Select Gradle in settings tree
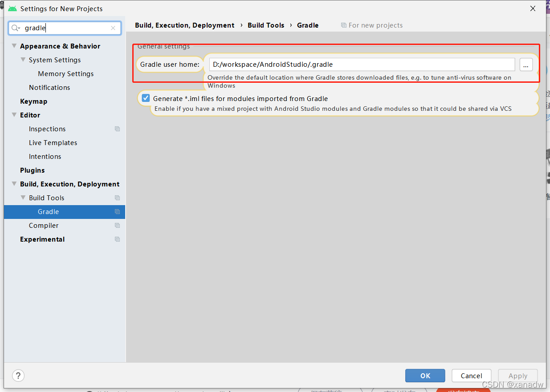Viewport: 550px width, 392px height. coord(65,212)
